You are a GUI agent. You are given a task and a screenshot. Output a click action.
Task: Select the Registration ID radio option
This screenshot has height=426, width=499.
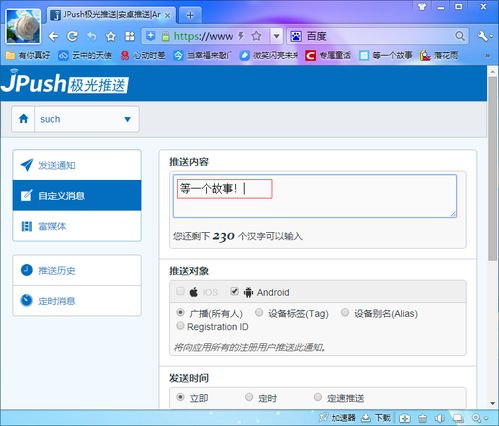[180, 325]
